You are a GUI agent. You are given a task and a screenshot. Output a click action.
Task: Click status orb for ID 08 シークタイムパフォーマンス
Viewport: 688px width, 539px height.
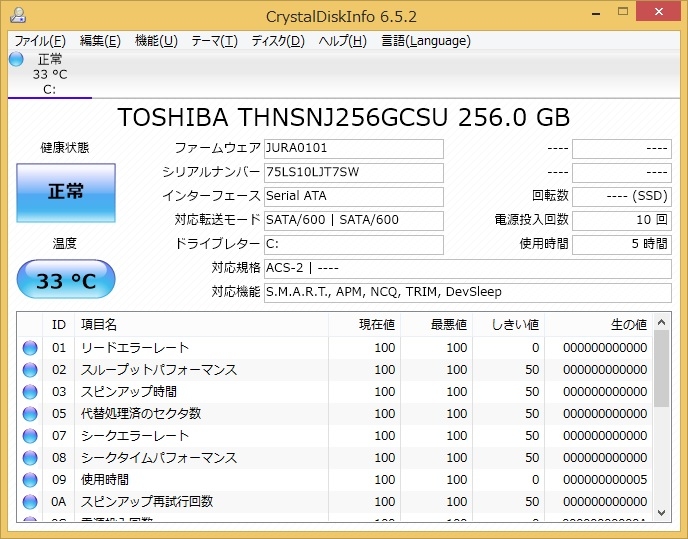click(x=30, y=457)
